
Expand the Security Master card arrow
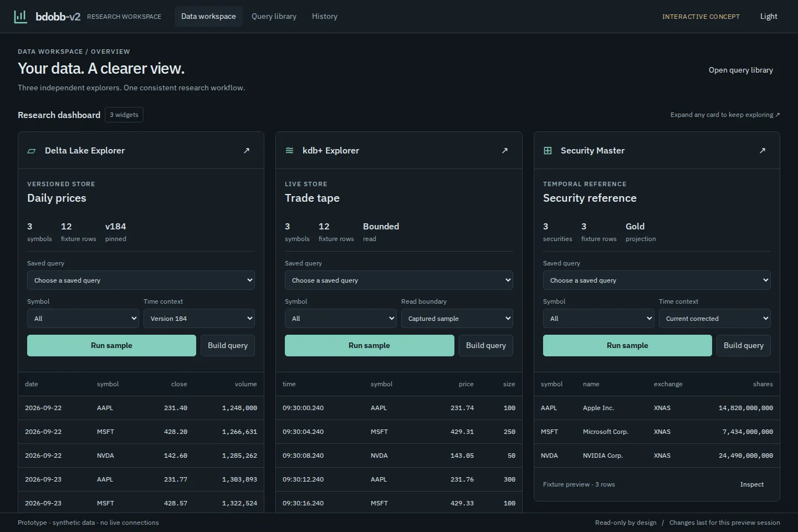point(763,150)
